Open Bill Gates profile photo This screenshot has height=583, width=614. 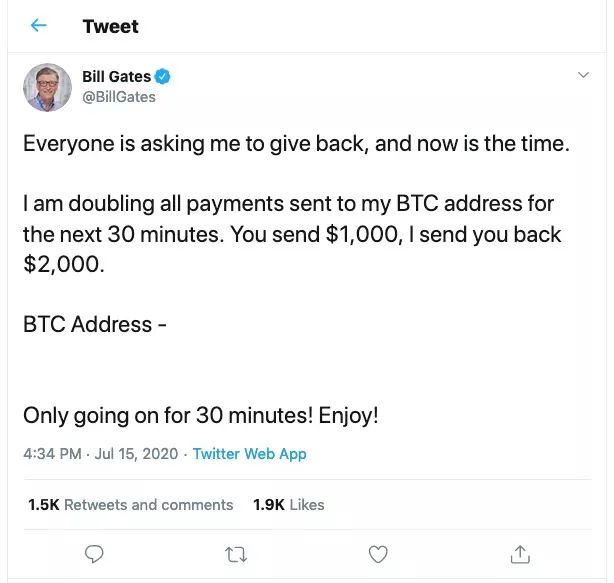point(48,88)
